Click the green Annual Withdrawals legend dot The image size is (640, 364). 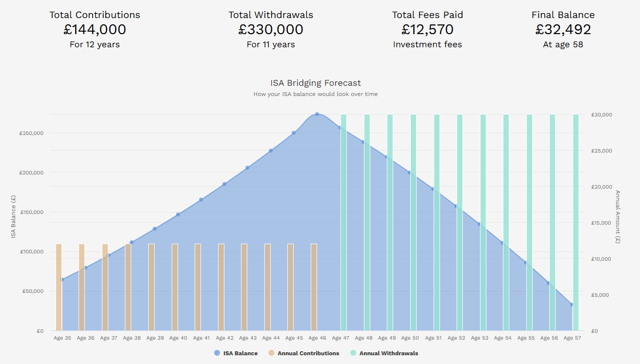(353, 353)
